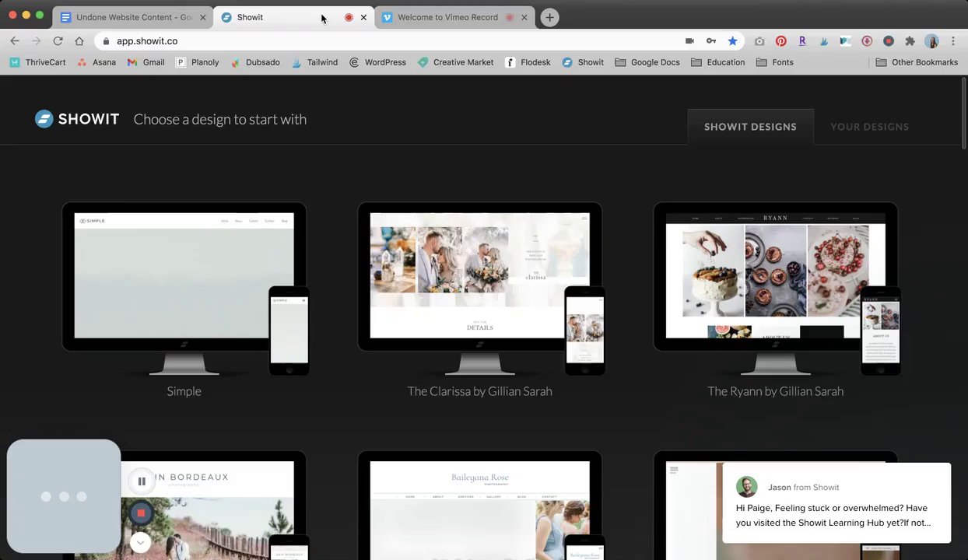The height and width of the screenshot is (560, 968).
Task: Select The Ryann design thumbnail
Action: tap(777, 289)
